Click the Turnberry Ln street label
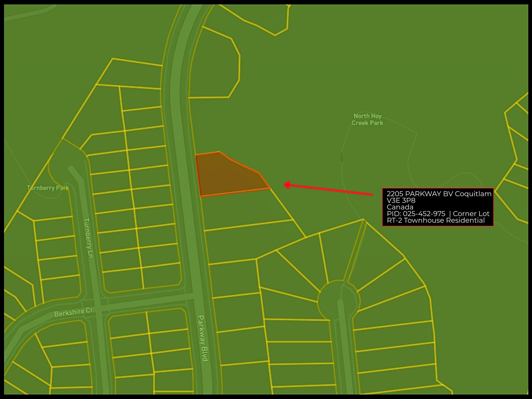The image size is (532, 399). [x=88, y=238]
